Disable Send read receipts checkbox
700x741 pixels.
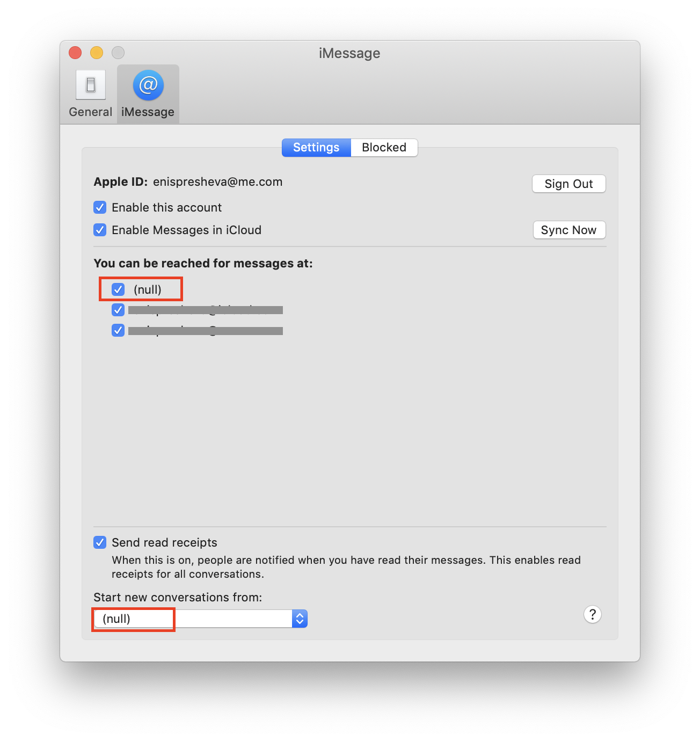[100, 542]
